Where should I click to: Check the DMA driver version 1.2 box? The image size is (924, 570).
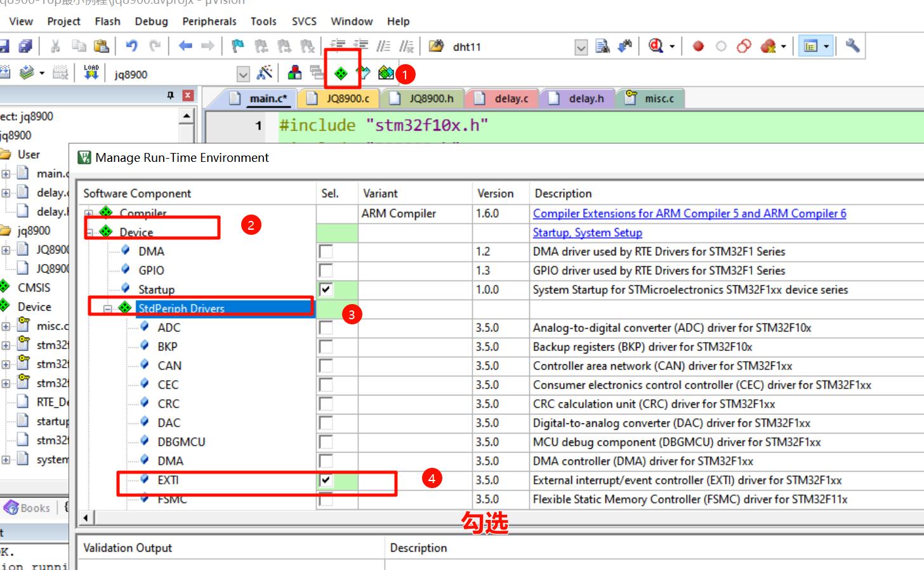tap(326, 251)
